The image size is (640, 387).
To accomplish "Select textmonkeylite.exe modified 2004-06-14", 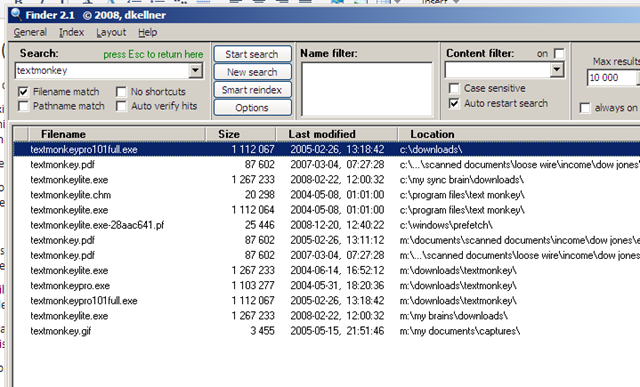I will pyautogui.click(x=327, y=270).
